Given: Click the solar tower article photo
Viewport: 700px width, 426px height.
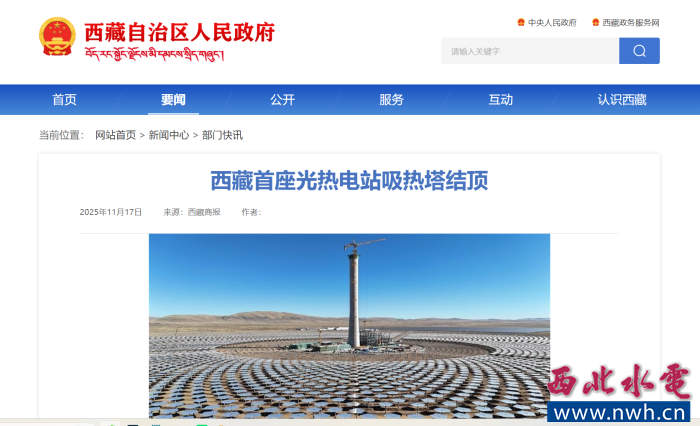Looking at the screenshot, I should [x=349, y=326].
